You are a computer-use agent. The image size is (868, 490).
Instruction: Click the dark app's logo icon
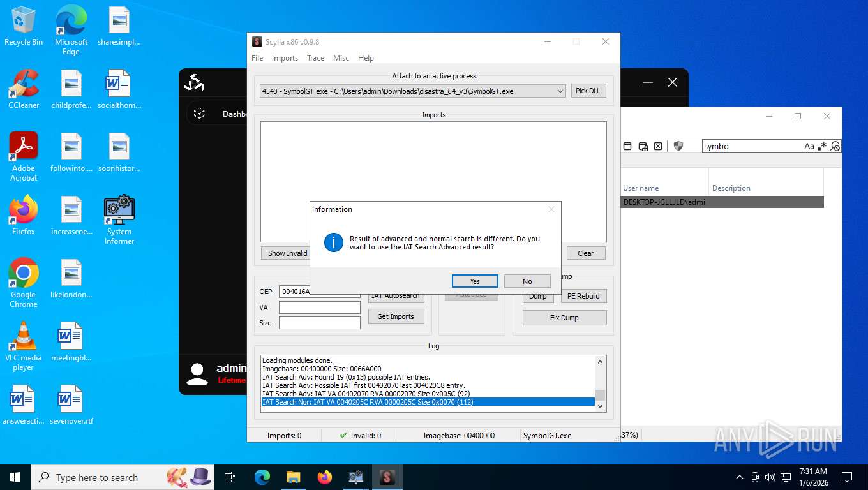click(194, 82)
